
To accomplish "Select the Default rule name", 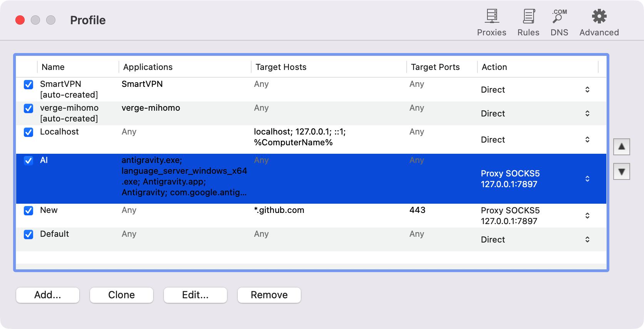I will click(54, 234).
